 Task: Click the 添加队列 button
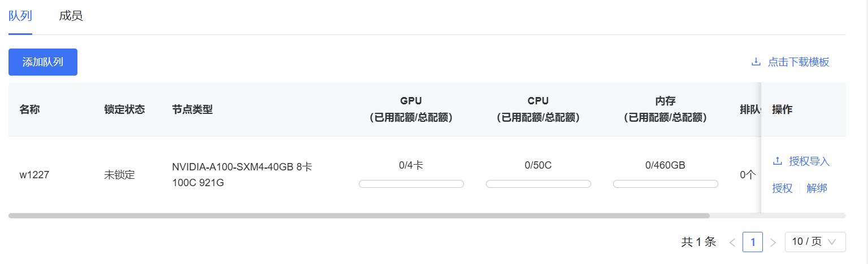point(43,62)
